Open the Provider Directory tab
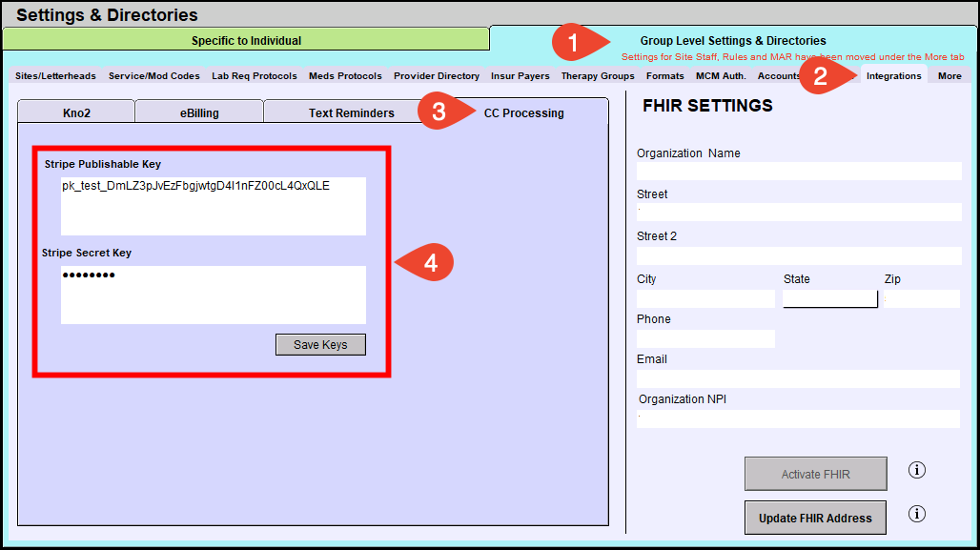The image size is (980, 550). click(x=437, y=76)
